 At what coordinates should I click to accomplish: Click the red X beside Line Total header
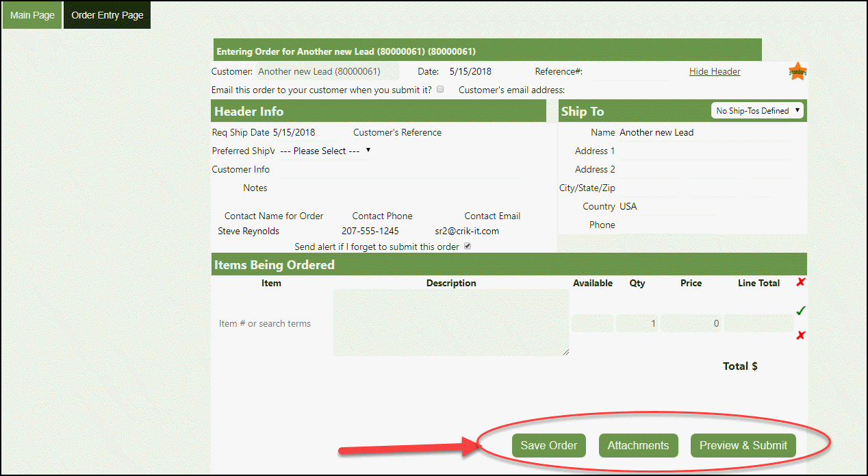coord(800,282)
